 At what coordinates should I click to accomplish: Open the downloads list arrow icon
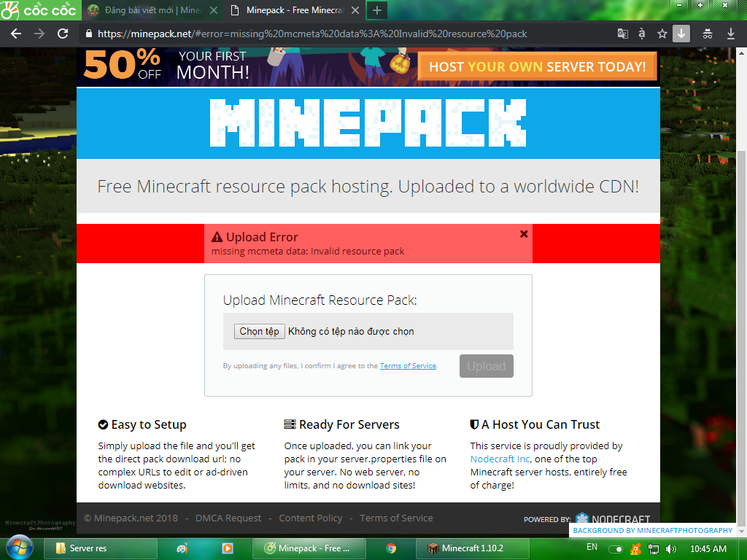point(730,34)
